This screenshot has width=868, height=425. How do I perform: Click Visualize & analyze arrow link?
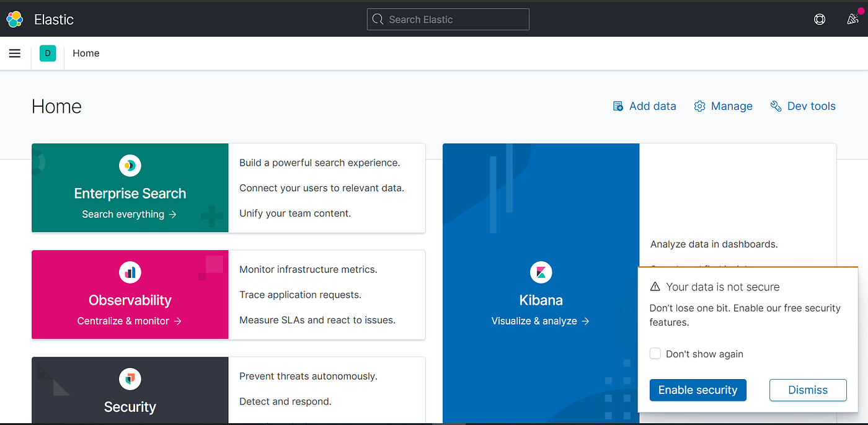tap(541, 321)
